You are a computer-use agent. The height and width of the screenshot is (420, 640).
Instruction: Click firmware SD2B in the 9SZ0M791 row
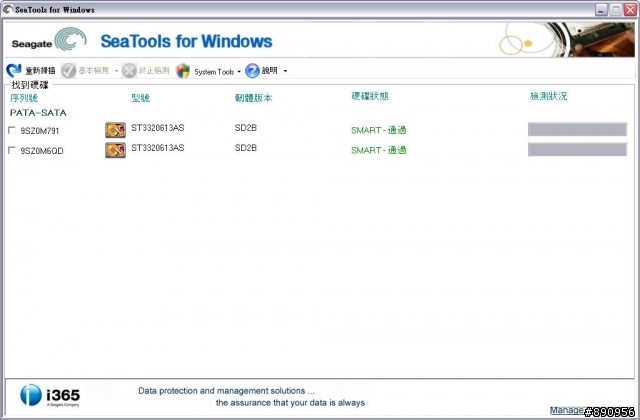point(246,128)
